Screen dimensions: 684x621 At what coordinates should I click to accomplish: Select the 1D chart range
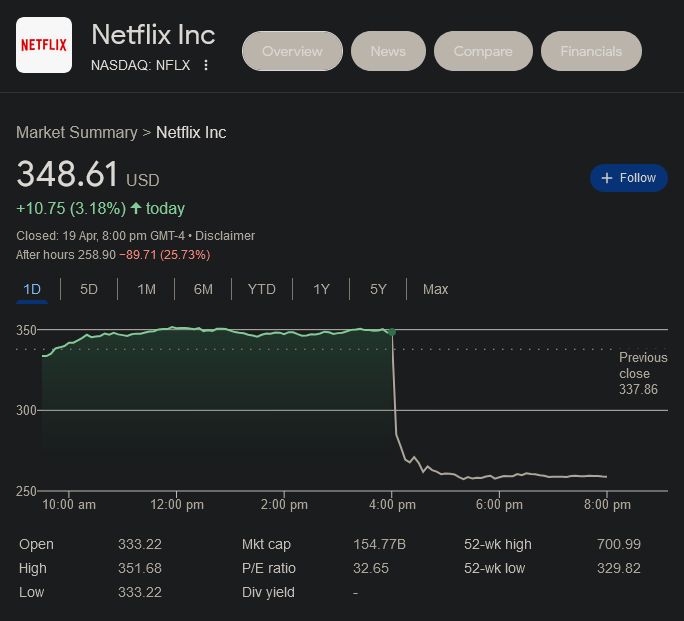(x=32, y=290)
